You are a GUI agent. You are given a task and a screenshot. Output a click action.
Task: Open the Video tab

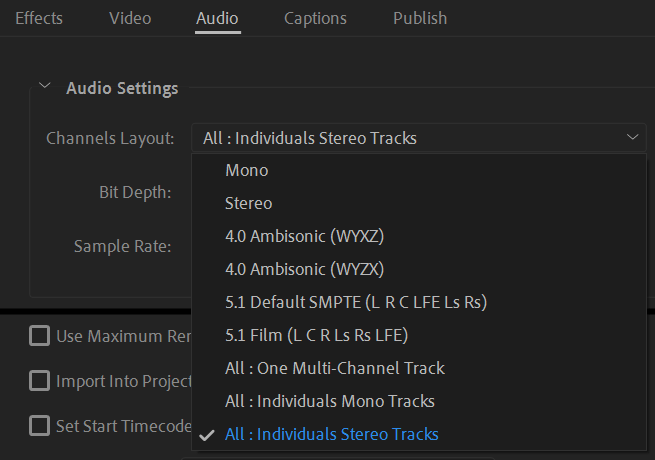tap(130, 18)
